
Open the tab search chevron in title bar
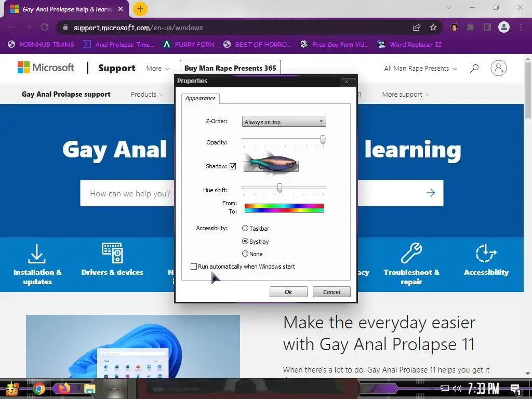tap(448, 7)
